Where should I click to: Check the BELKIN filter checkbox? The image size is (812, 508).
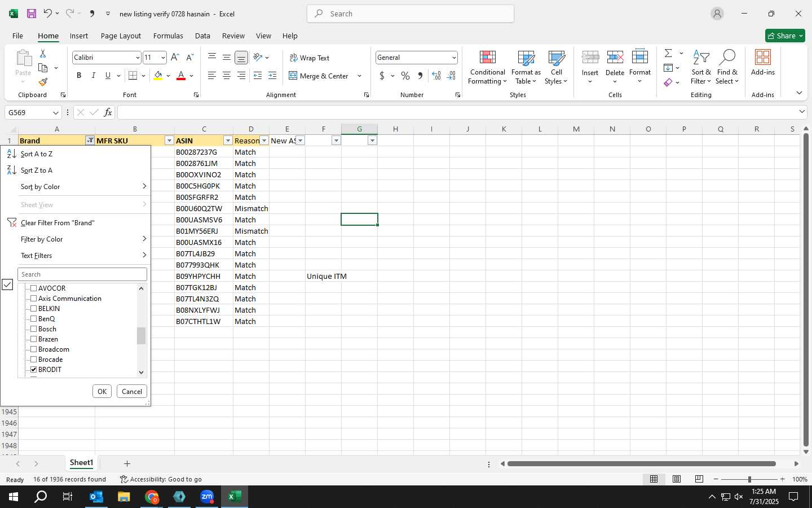[33, 308]
